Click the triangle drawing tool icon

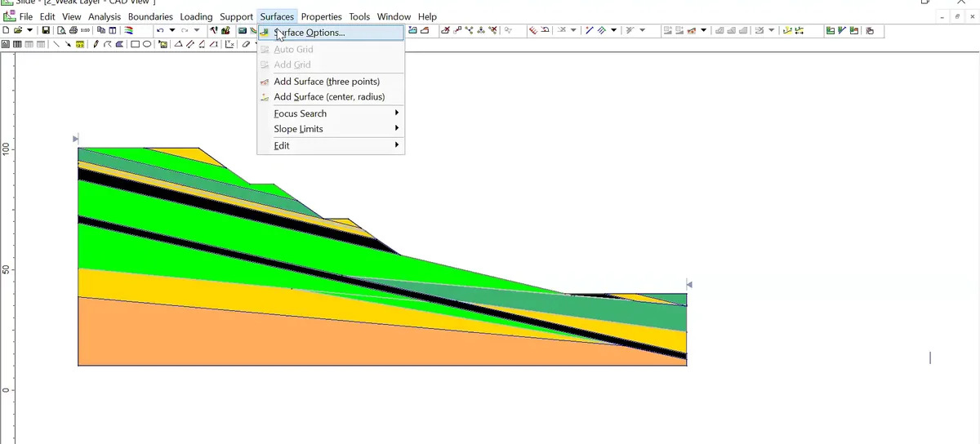(x=179, y=44)
